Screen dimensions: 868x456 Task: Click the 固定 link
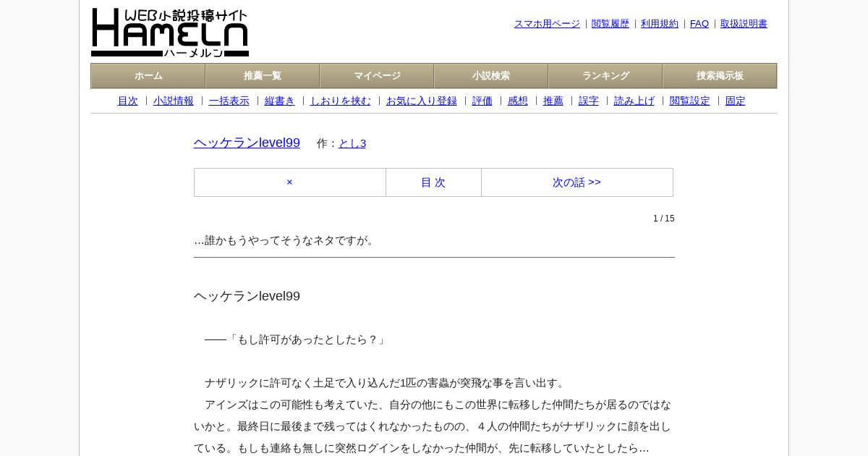tap(736, 101)
